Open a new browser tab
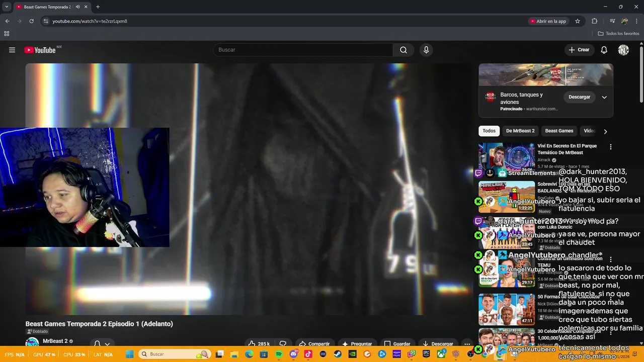644x362 pixels. pyautogui.click(x=98, y=7)
